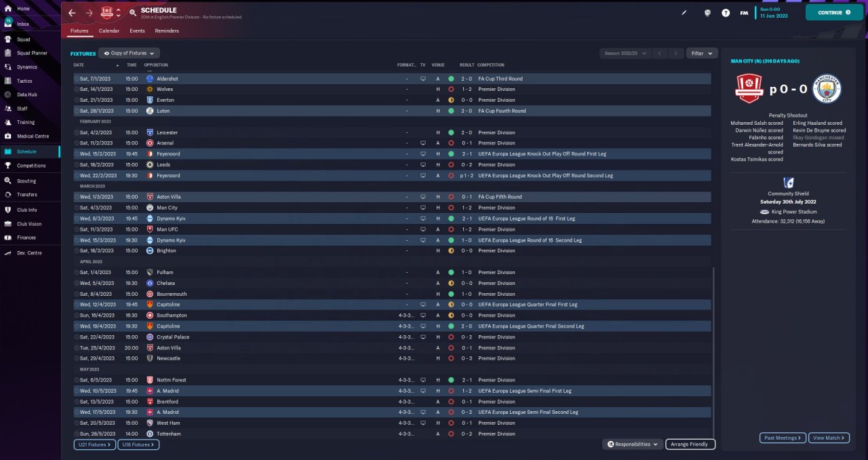868x460 pixels.
Task: Open U18 Fixtures
Action: (x=138, y=444)
